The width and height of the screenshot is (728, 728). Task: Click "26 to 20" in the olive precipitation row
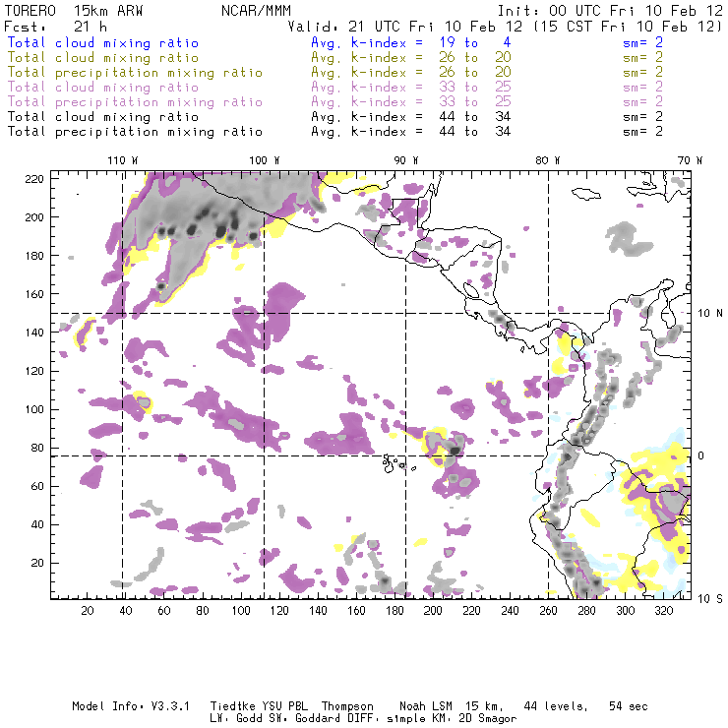(475, 73)
